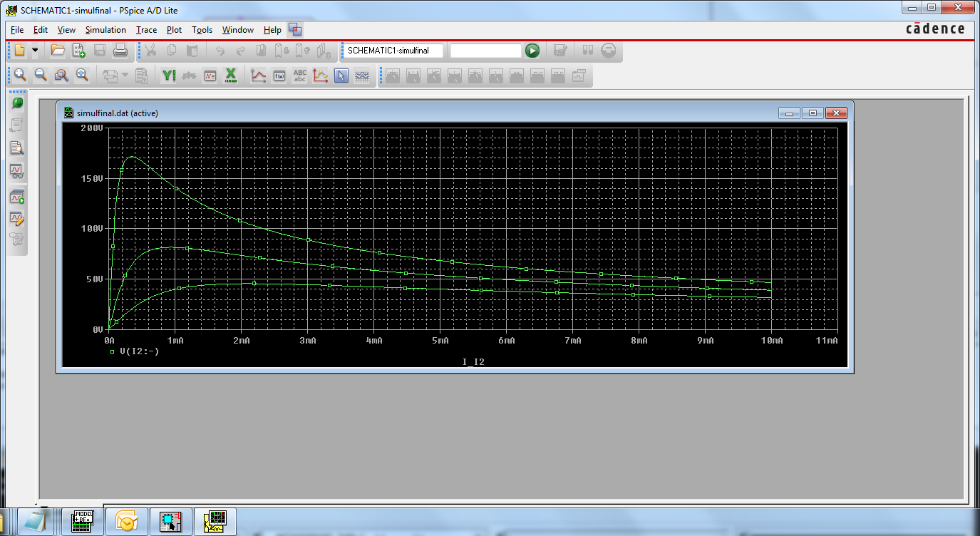The image size is (980, 536).
Task: Open the simulation profile combo box SCHEMATIC1-simulfinal
Action: pos(393,51)
